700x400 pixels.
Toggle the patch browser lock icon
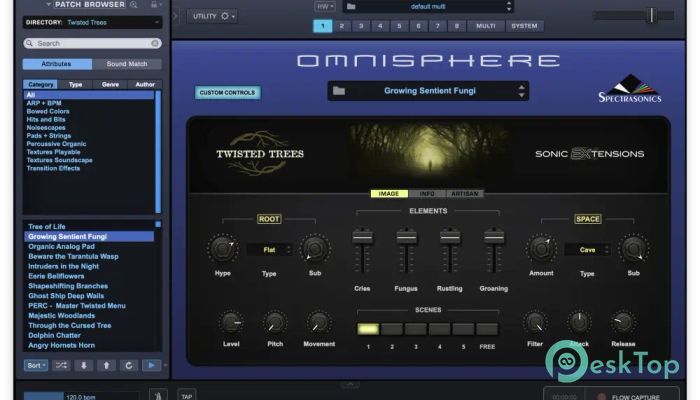pyautogui.click(x=154, y=4)
